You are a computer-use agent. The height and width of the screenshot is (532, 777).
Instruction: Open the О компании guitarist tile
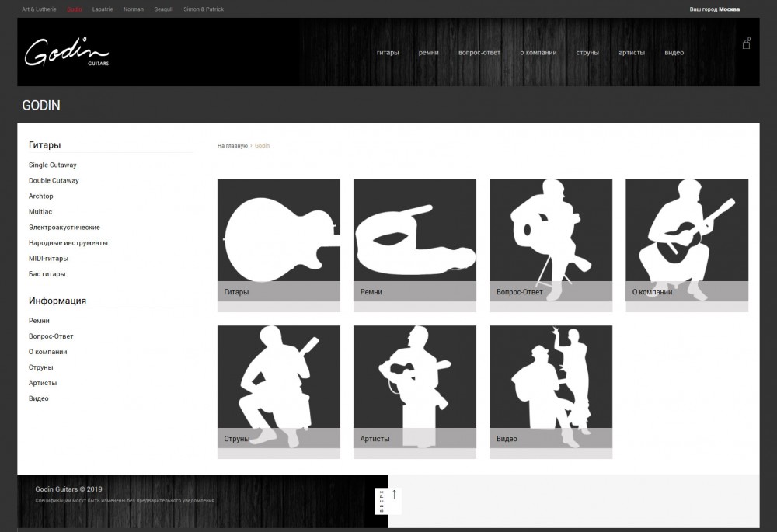(x=687, y=245)
